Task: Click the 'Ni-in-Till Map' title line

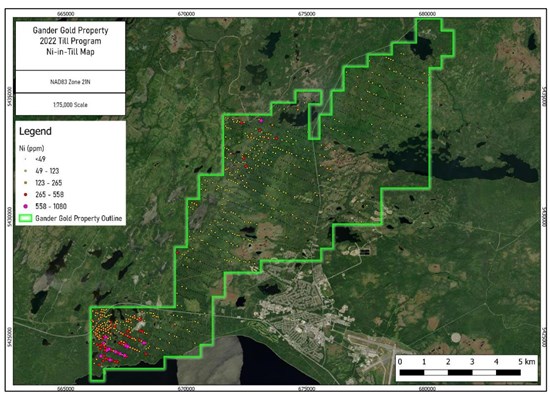Action: (71, 52)
